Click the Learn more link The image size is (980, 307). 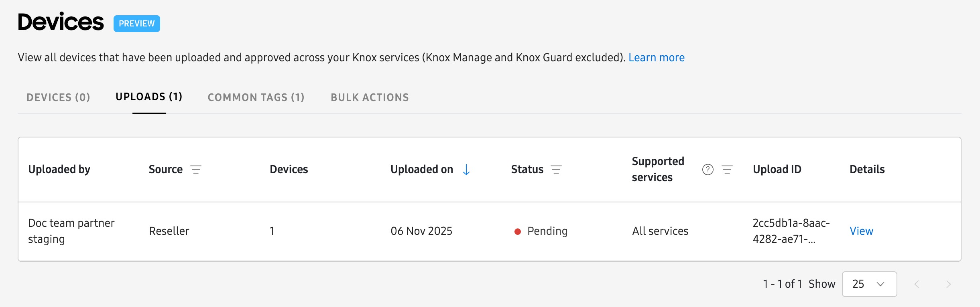pos(656,58)
